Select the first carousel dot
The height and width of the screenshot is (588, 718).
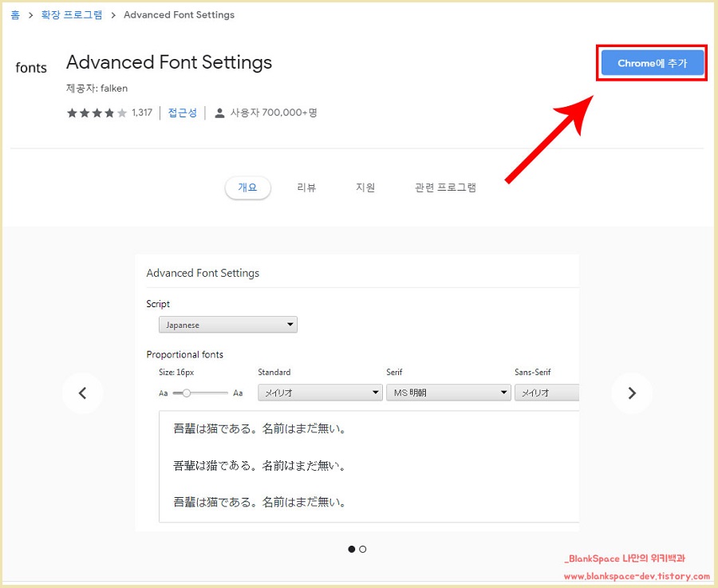[x=352, y=549]
